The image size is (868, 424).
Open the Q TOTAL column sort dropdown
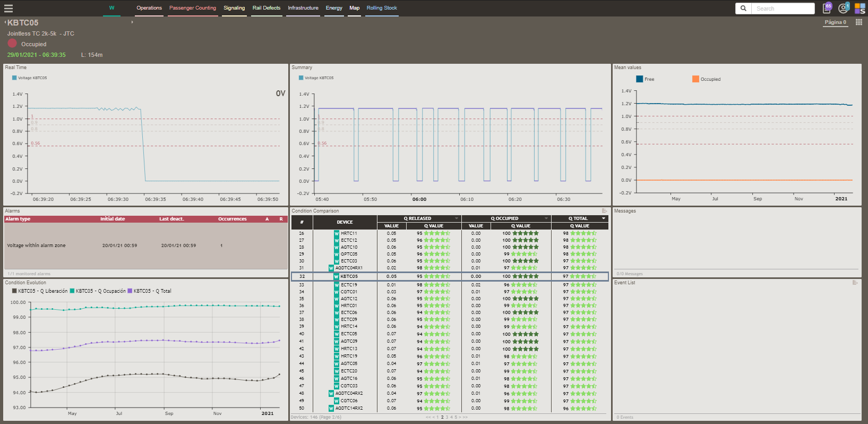604,218
